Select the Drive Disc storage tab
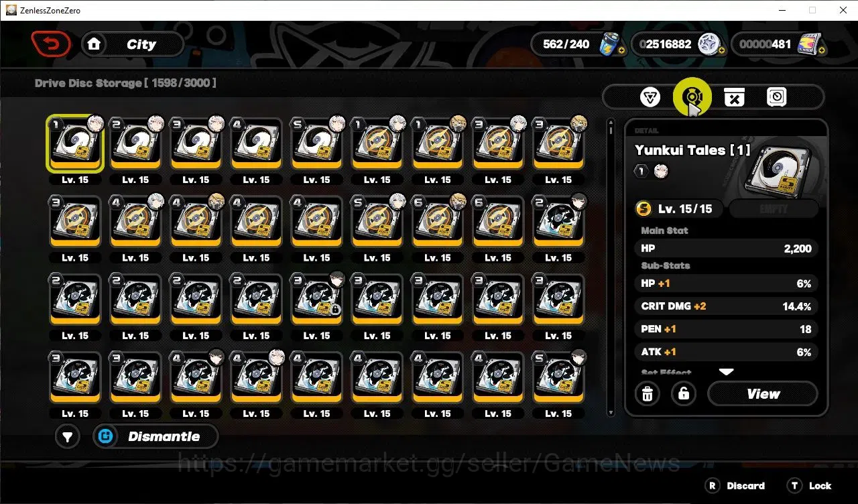The image size is (858, 504). pyautogui.click(x=692, y=97)
